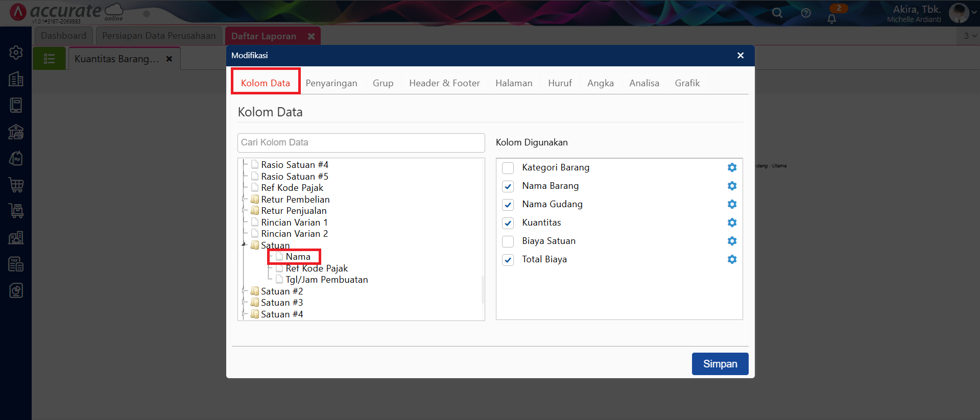The image size is (980, 420).
Task: Click the Cari Kolom Data search field
Action: [361, 142]
